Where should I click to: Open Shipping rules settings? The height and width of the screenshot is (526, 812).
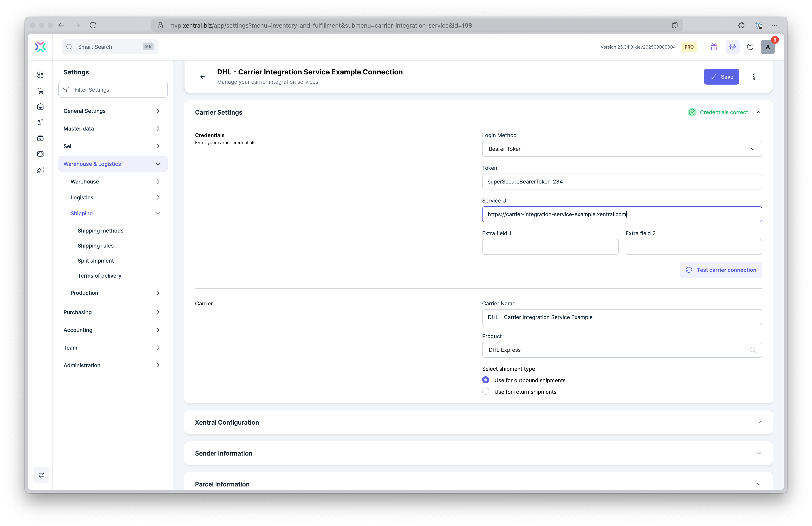pyautogui.click(x=96, y=246)
